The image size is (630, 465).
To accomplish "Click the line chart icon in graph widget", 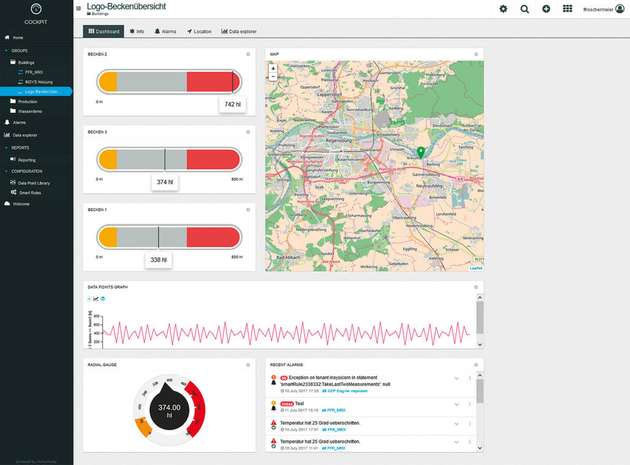I will click(x=96, y=299).
